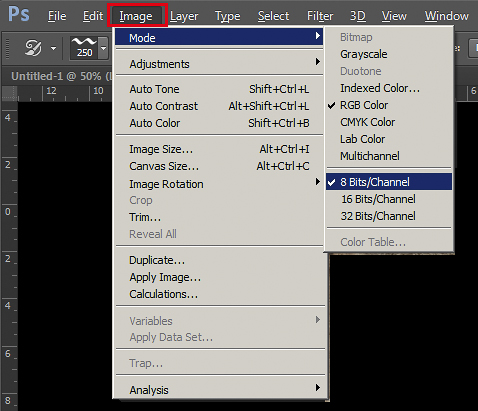
Task: Choose Auto Color
Action: [219, 123]
